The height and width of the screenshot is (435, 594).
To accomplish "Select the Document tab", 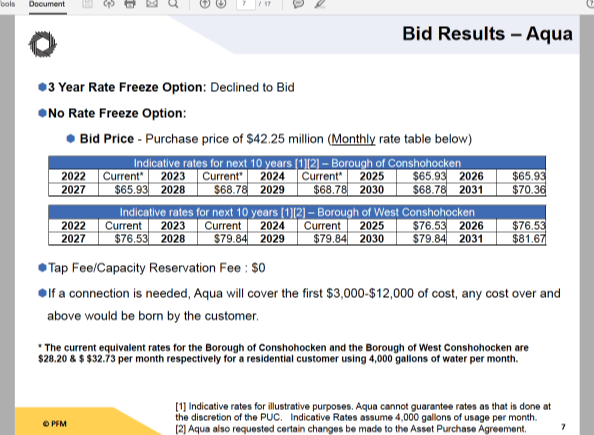I will click(x=47, y=4).
